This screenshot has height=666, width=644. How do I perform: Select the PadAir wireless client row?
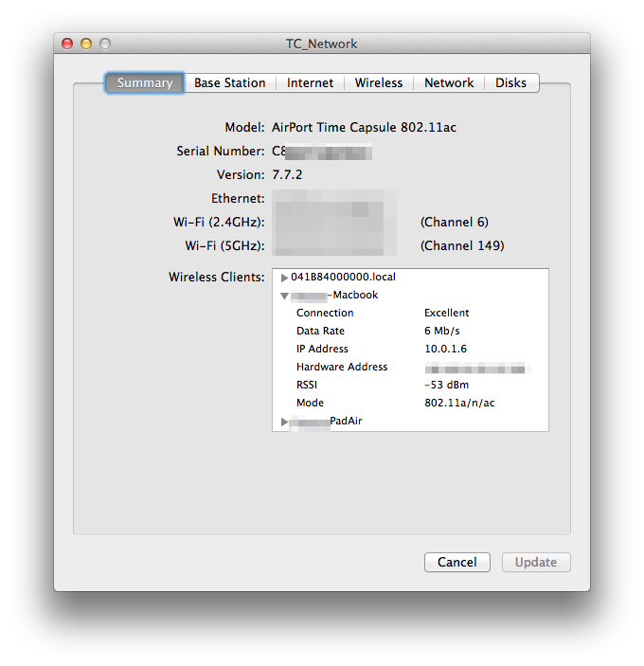[x=410, y=421]
